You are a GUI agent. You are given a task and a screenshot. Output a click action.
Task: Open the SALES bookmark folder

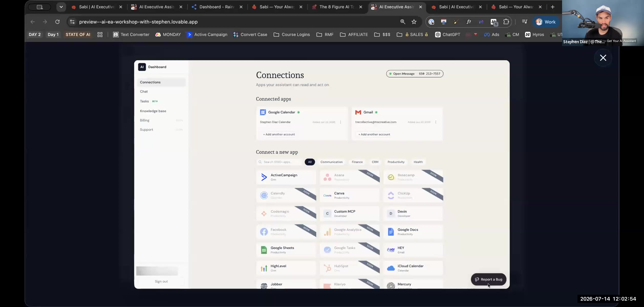[x=412, y=35]
